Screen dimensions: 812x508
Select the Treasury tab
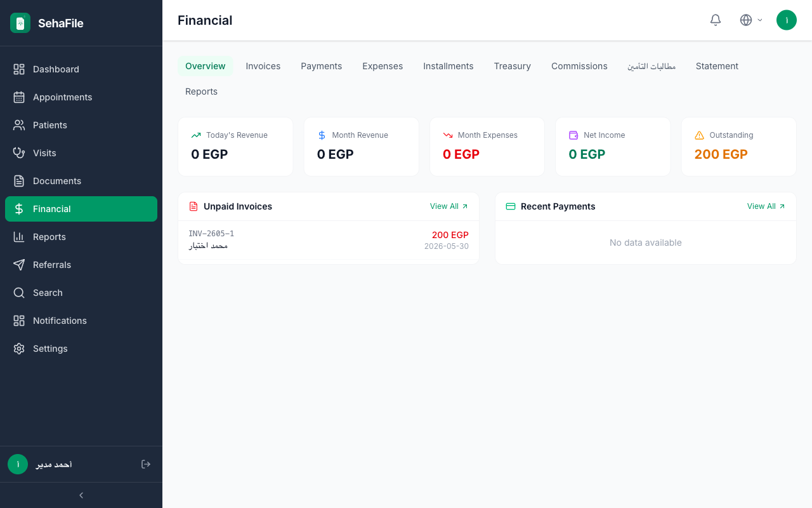pos(513,66)
